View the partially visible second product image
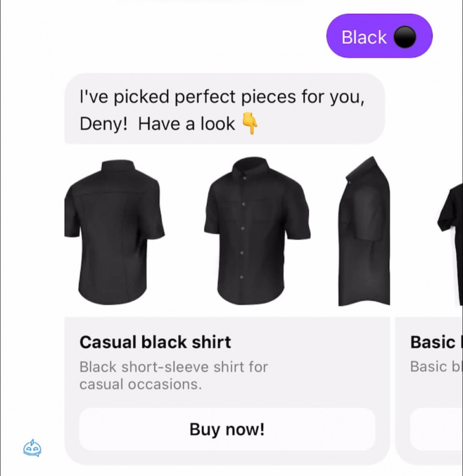 [450, 243]
